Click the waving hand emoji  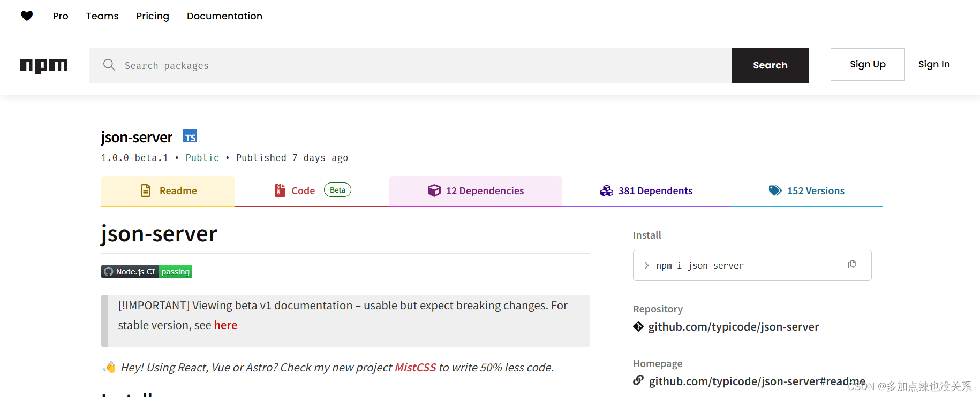tap(109, 368)
